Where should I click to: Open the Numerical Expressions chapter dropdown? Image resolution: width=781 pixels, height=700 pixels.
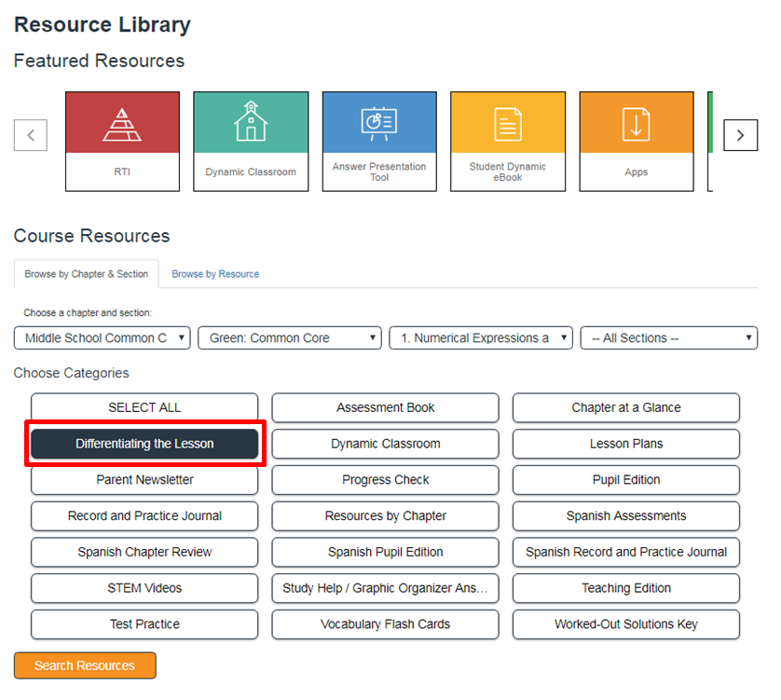(480, 338)
